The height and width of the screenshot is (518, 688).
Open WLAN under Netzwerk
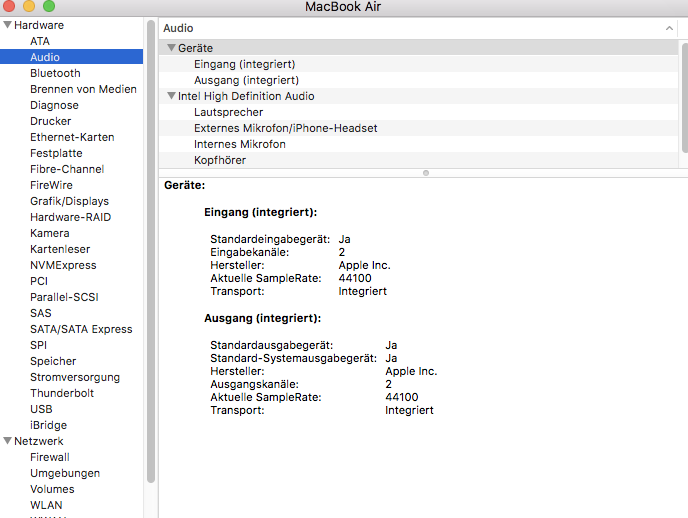click(x=45, y=505)
